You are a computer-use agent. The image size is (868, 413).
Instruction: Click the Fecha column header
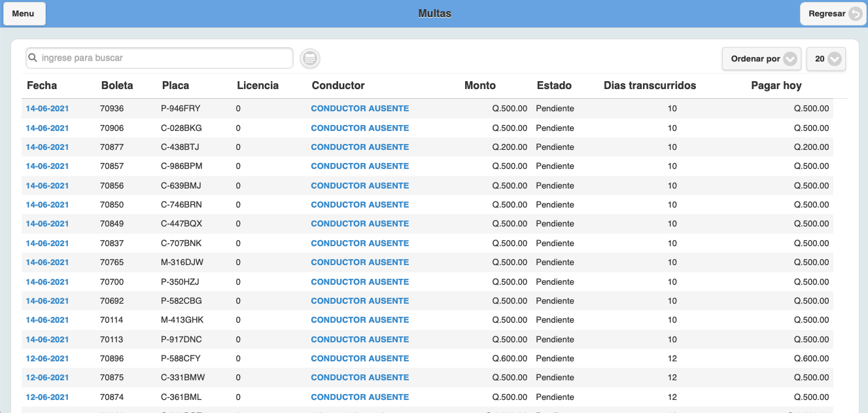tap(42, 86)
